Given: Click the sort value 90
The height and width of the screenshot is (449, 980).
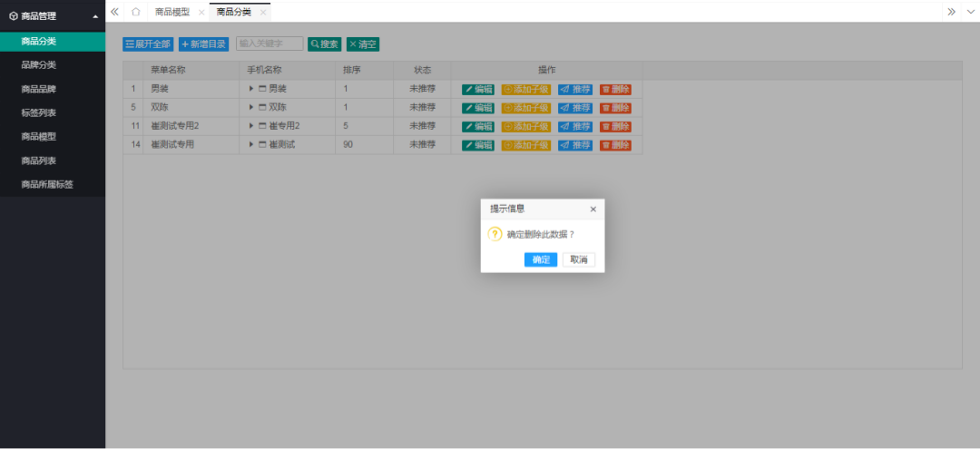Looking at the screenshot, I should point(348,145).
